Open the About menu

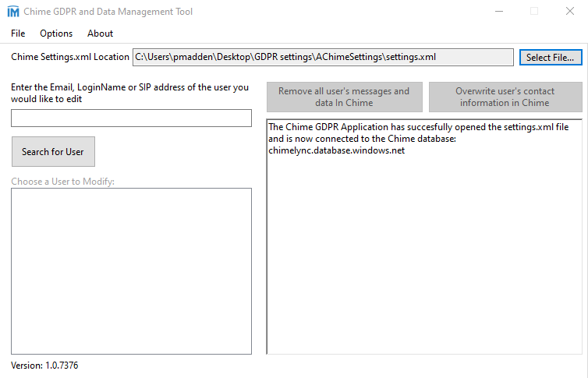(x=100, y=34)
